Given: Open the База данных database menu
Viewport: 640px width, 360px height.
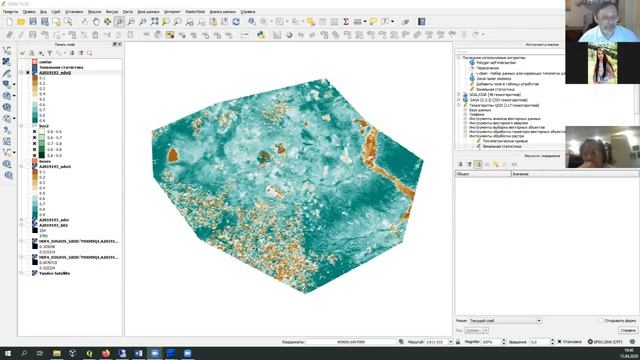Looking at the screenshot, I should pos(148,12).
